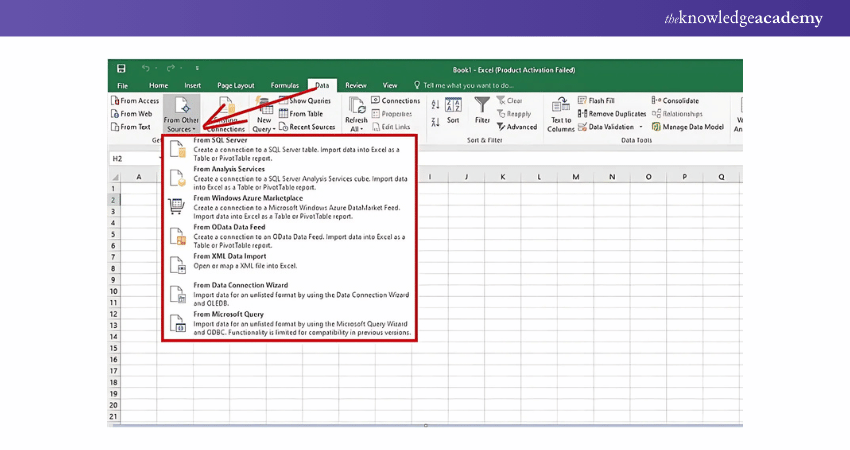The height and width of the screenshot is (450, 850).
Task: Click the Consolidate tool
Action: point(656,101)
